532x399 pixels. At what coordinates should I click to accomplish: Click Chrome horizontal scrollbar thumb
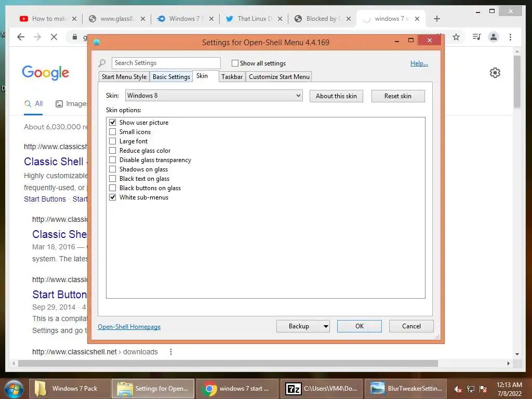(228, 363)
